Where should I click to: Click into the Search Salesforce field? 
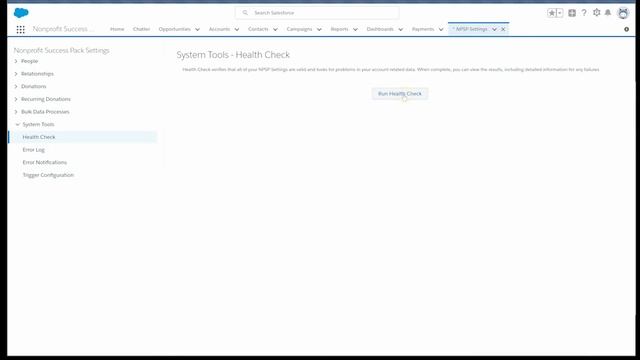pyautogui.click(x=317, y=13)
